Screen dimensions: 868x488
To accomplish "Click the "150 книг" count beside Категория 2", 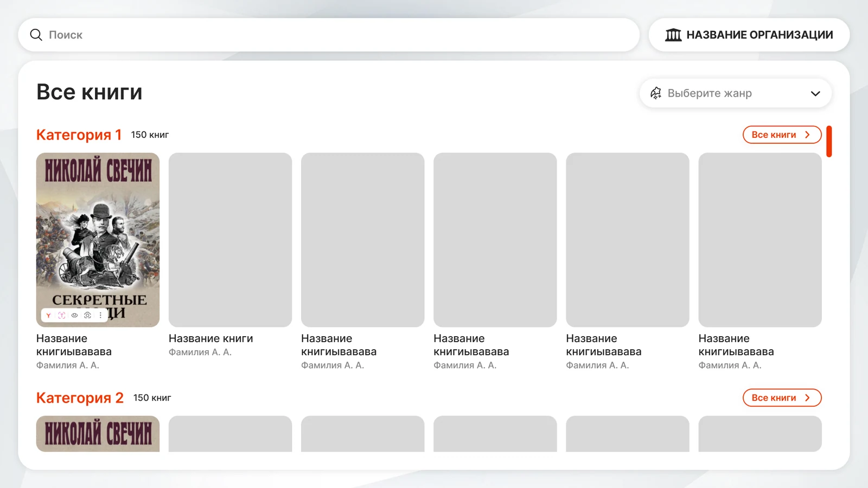I will coord(152,398).
